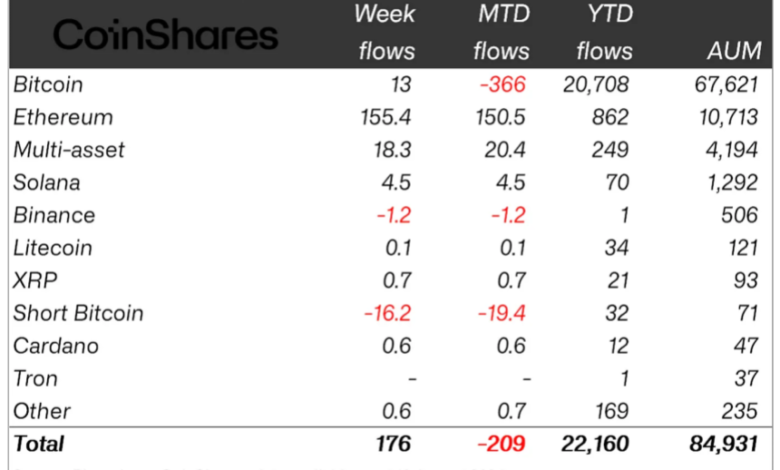Click the Solana row label
The height and width of the screenshot is (470, 780).
tap(47, 183)
